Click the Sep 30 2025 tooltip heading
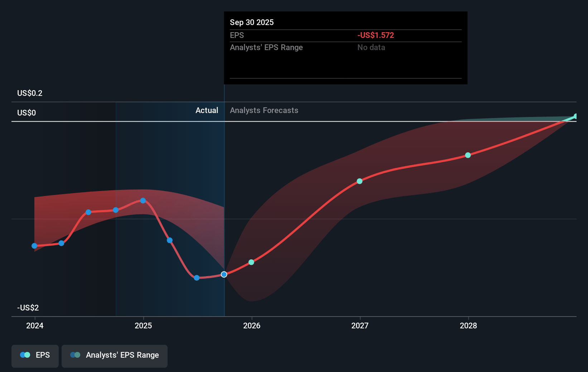 point(252,23)
